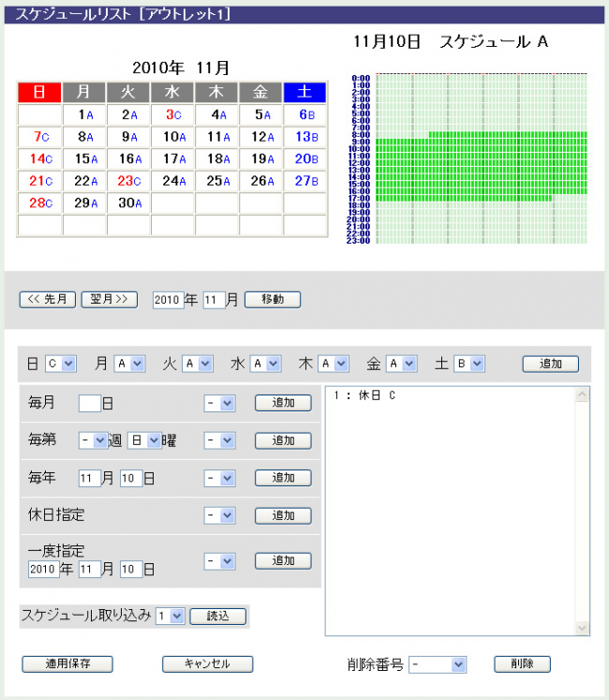
Task: Click 追加 button for 休日指定
Action: coord(283,515)
